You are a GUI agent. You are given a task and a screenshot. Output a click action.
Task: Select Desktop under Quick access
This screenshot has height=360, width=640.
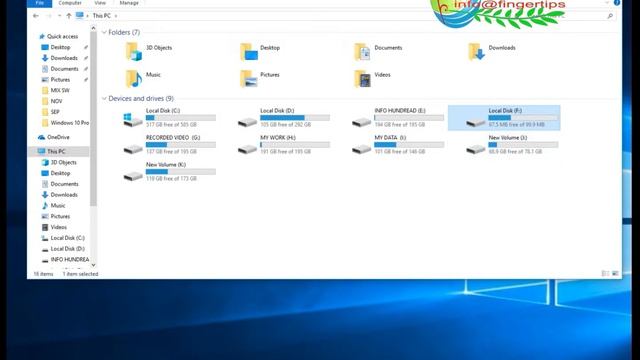click(60, 47)
